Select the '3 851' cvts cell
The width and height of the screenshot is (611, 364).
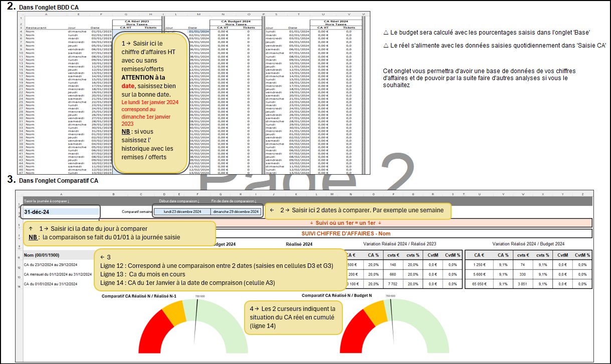pyautogui.click(x=523, y=284)
